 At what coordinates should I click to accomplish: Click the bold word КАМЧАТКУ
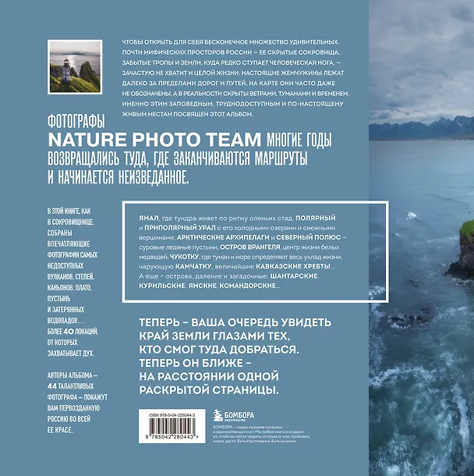click(193, 267)
